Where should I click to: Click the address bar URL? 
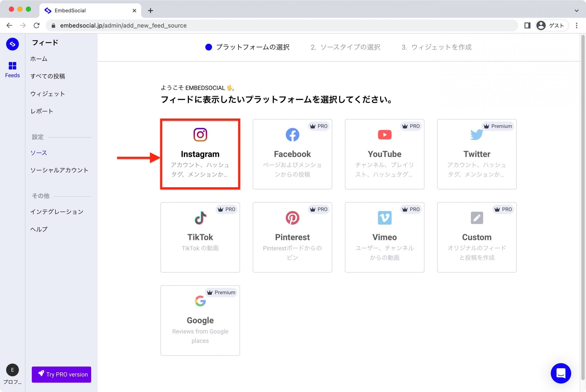123,25
